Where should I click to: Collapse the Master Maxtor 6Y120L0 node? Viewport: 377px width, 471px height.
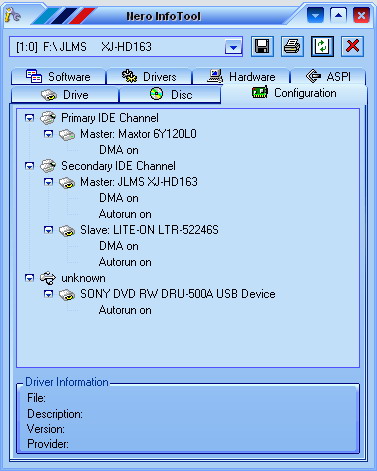pos(49,134)
